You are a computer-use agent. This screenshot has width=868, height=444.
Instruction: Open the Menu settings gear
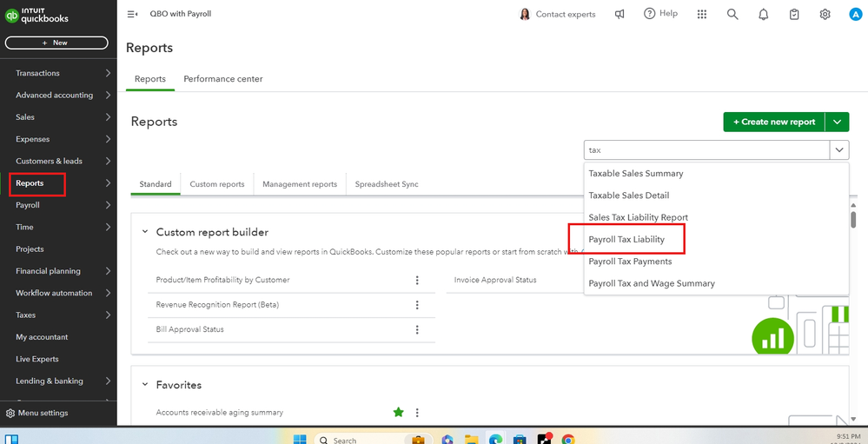tap(10, 413)
